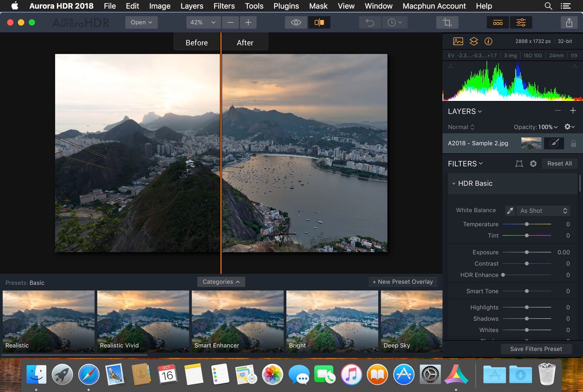
Task: Expand the FILTERS panel header
Action: tap(465, 164)
